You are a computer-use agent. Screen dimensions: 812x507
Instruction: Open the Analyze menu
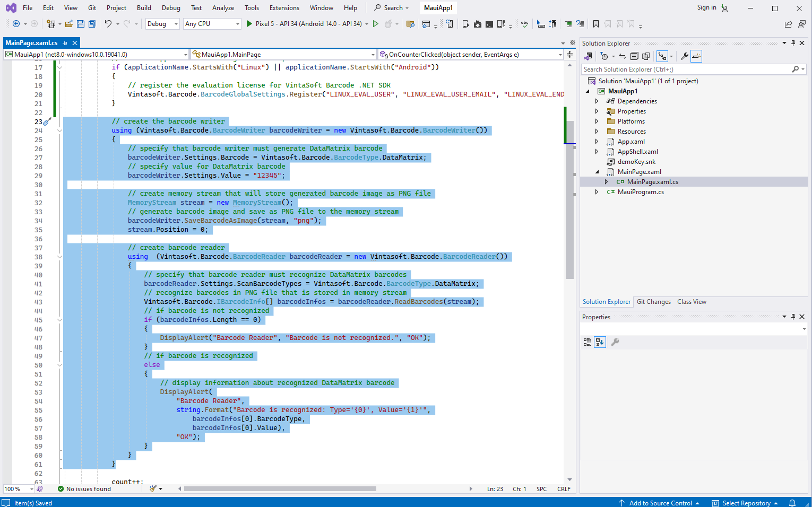pyautogui.click(x=223, y=8)
